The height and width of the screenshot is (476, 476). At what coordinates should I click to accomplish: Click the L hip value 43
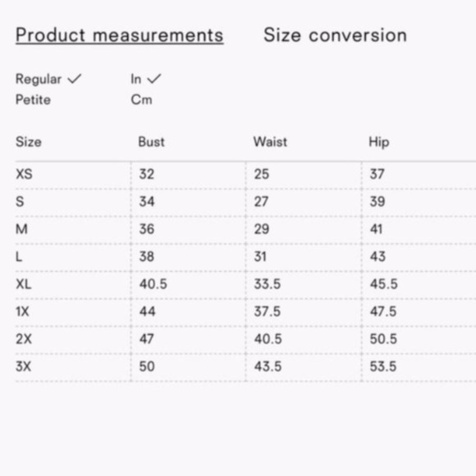click(x=377, y=257)
